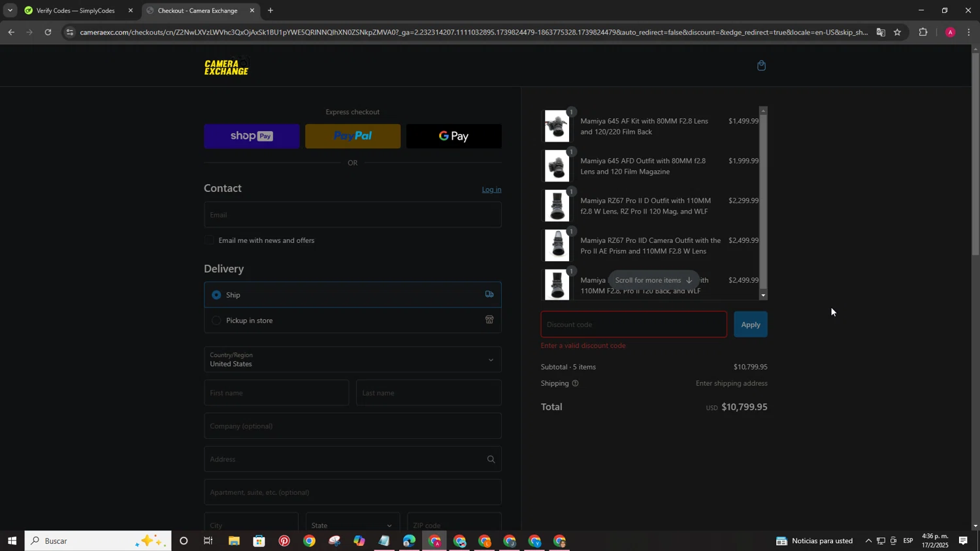Open a new browser tab
This screenshot has height=551, width=980.
[270, 10]
